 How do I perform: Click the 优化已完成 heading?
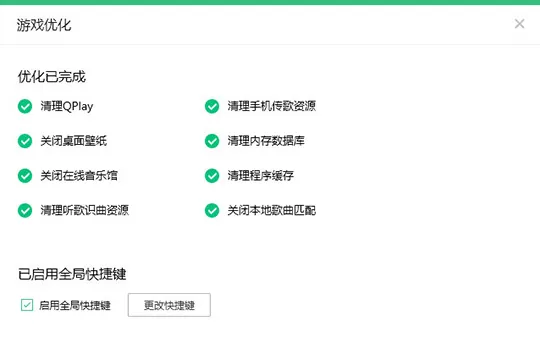click(52, 76)
